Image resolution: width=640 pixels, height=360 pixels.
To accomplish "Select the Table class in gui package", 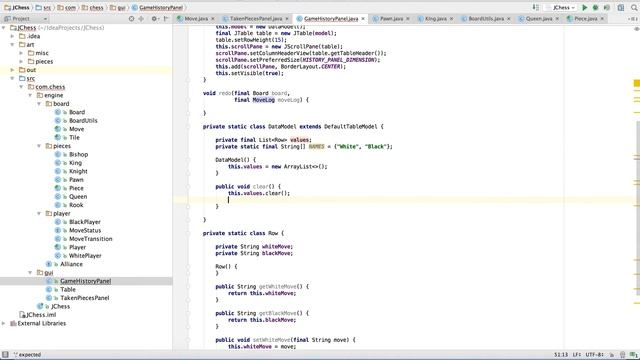I will (68, 289).
